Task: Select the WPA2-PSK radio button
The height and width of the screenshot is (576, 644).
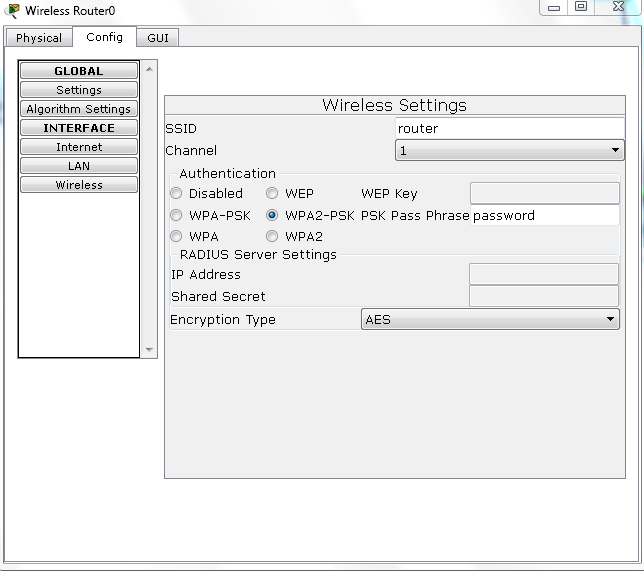Action: pos(272,215)
